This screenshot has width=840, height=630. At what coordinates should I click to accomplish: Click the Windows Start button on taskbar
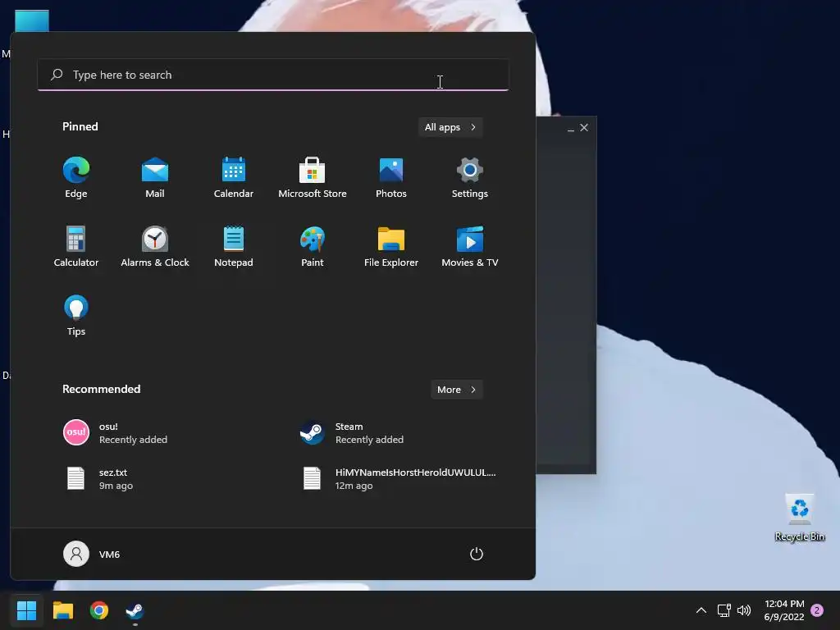point(26,610)
